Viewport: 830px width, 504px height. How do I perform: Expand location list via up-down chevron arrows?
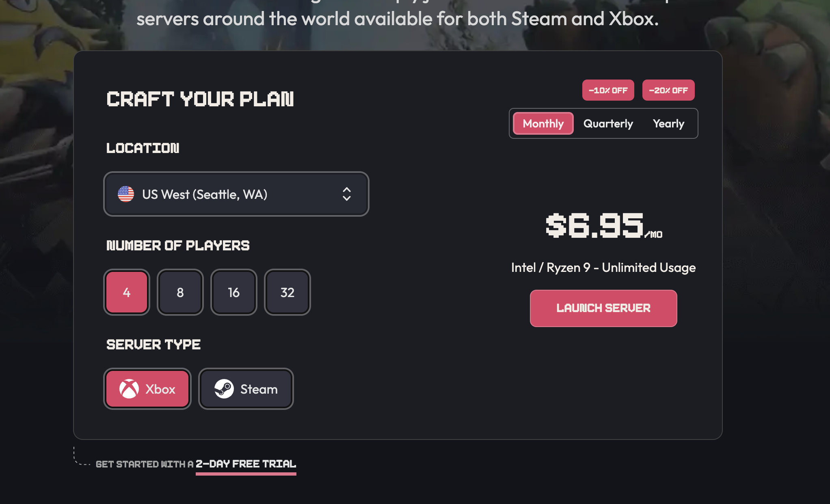point(346,194)
